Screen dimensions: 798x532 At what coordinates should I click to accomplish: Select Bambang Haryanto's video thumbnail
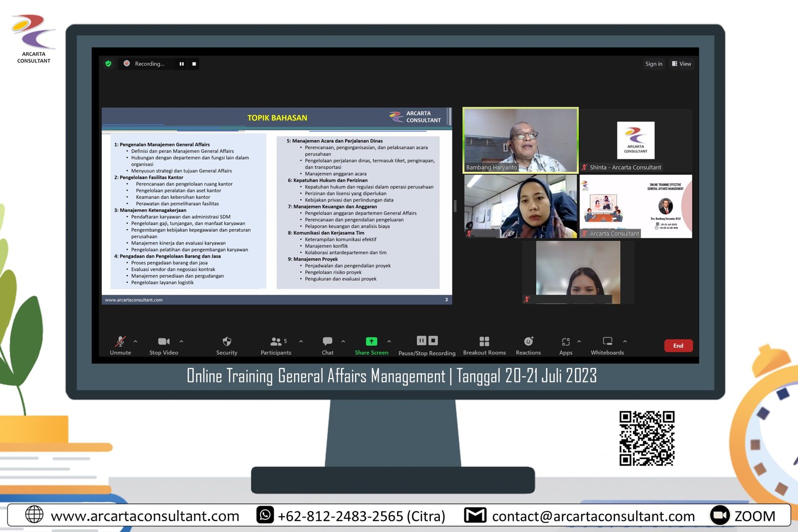pos(520,140)
